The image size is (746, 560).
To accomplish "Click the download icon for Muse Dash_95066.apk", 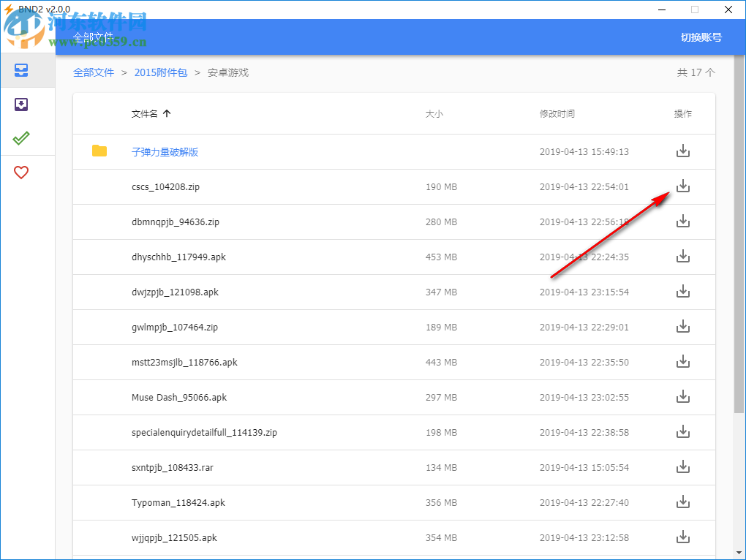I will [x=682, y=396].
